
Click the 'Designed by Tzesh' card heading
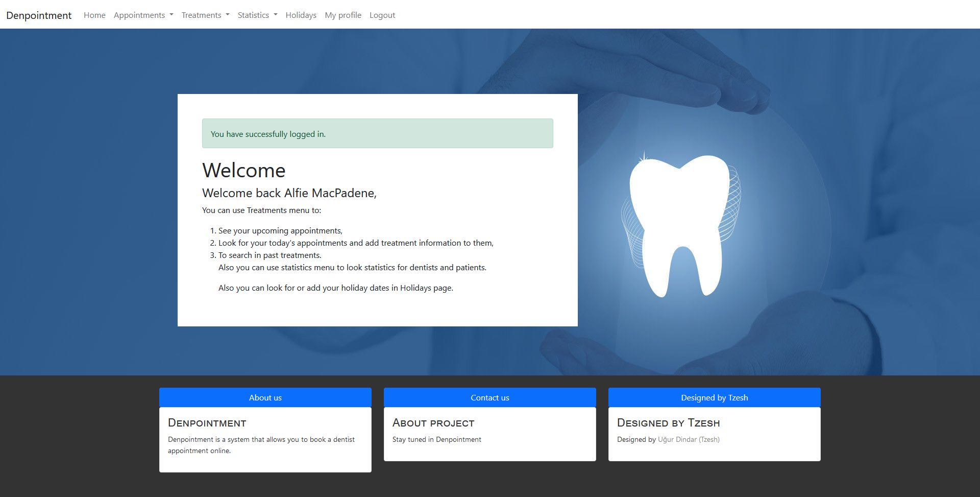point(669,423)
